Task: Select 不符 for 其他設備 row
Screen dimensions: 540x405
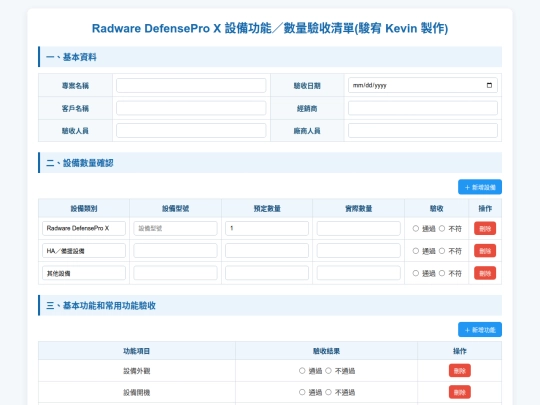Action: [442, 273]
